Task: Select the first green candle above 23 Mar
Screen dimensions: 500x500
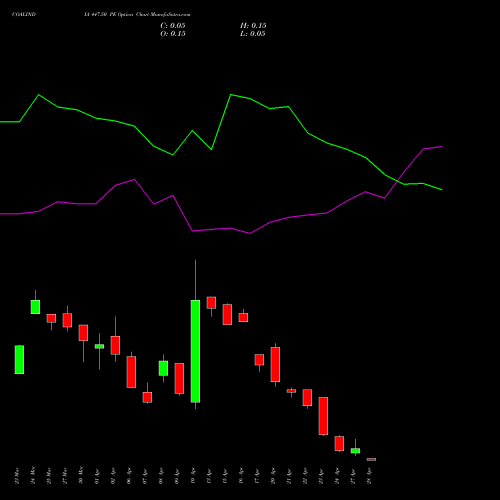Action: click(19, 360)
